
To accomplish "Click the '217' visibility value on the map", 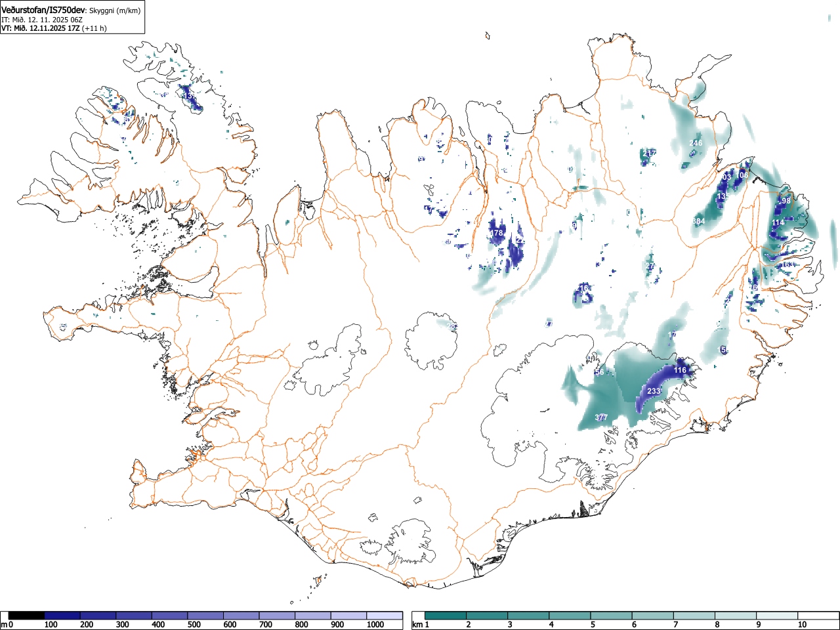I will [x=649, y=154].
